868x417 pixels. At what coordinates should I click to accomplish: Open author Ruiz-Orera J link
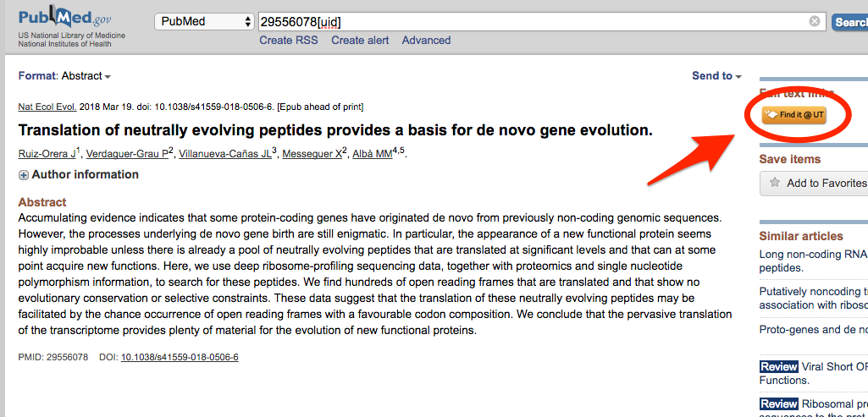47,154
